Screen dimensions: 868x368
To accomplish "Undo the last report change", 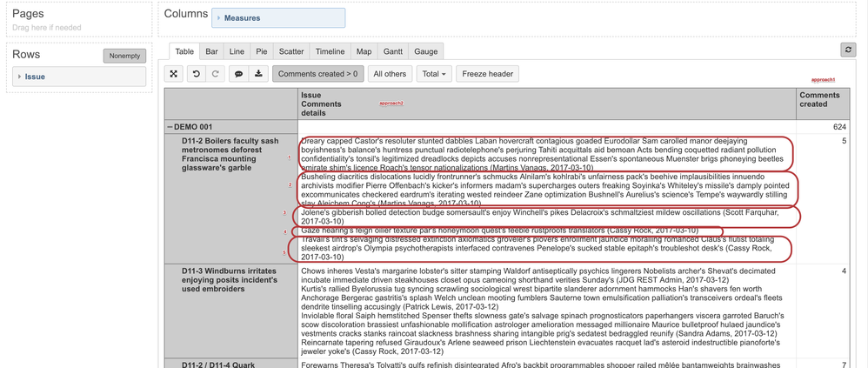I will click(x=196, y=74).
